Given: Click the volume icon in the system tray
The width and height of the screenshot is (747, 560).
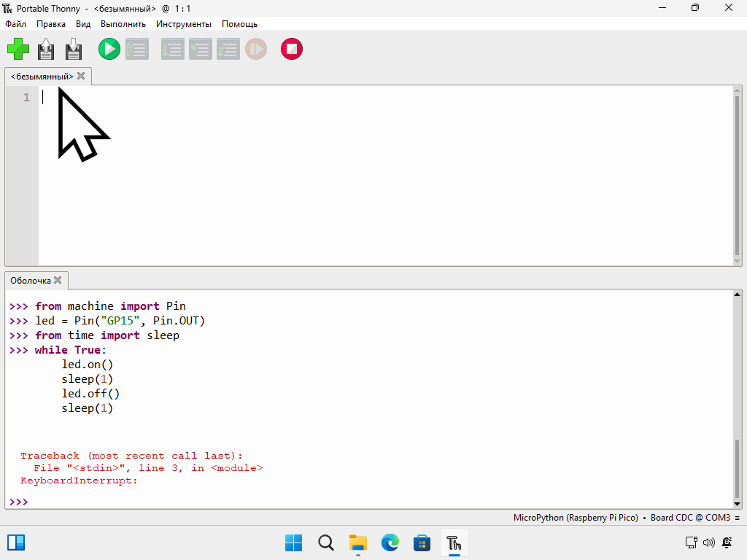Looking at the screenshot, I should click(x=709, y=542).
